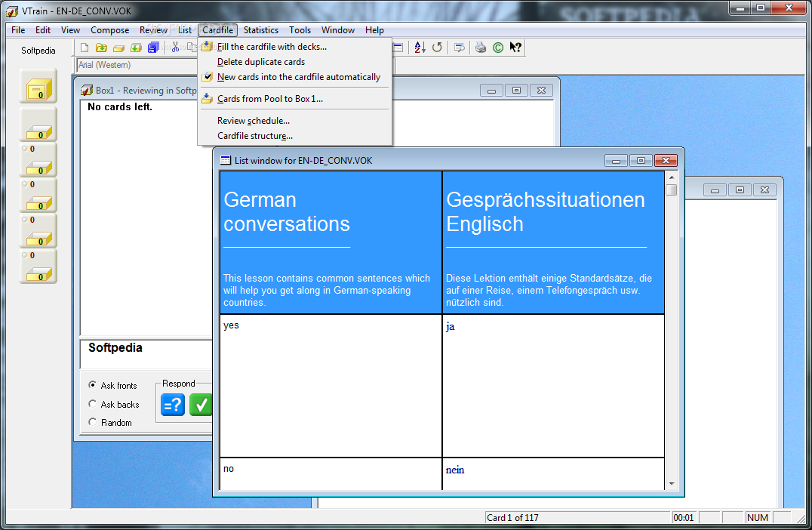Image resolution: width=812 pixels, height=530 pixels.
Task: Click the List window scrollbar up arrow
Action: click(x=672, y=177)
